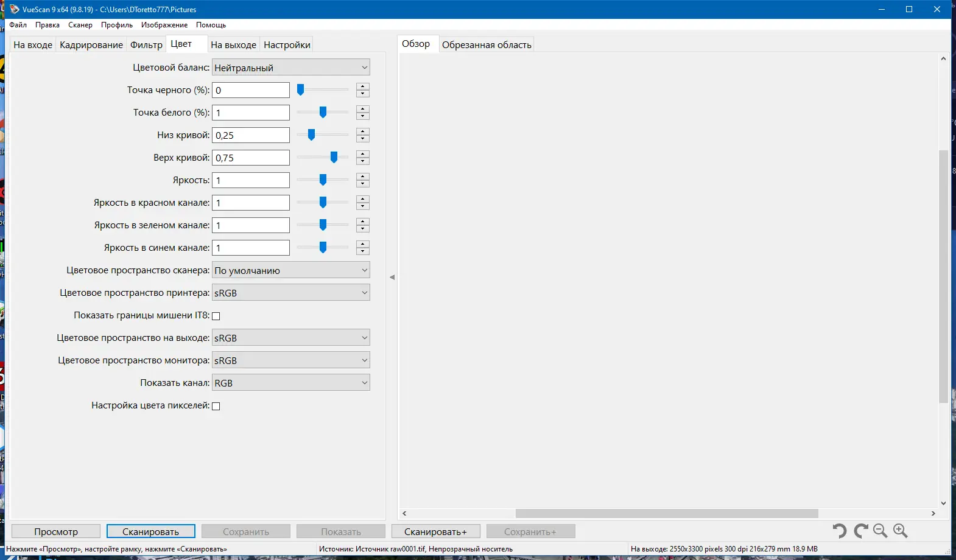The image size is (956, 560).
Task: Click the zoom out magnifier icon
Action: [x=880, y=531]
